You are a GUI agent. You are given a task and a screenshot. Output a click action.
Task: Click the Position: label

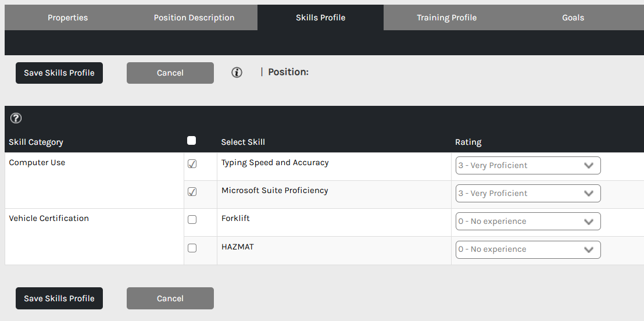tap(288, 72)
